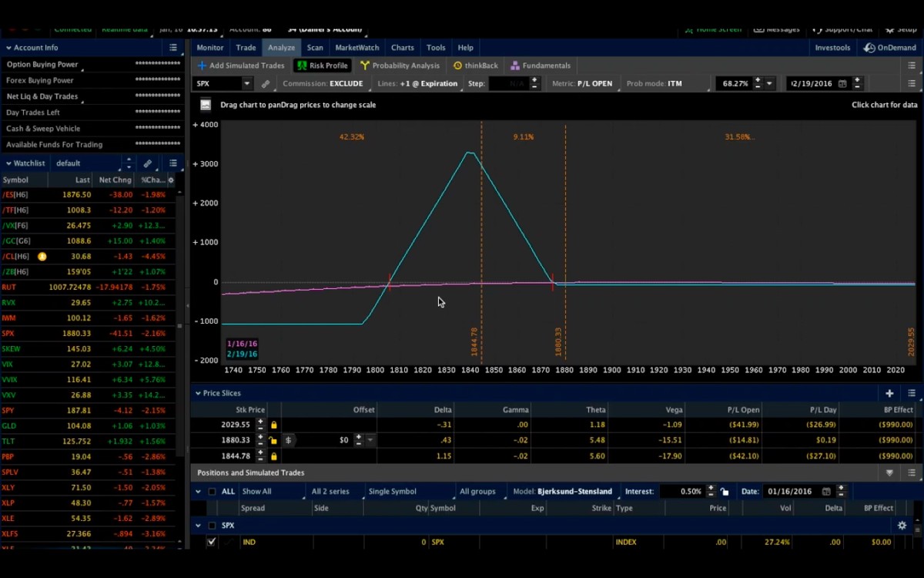Open the Risk Profile view

coord(322,66)
